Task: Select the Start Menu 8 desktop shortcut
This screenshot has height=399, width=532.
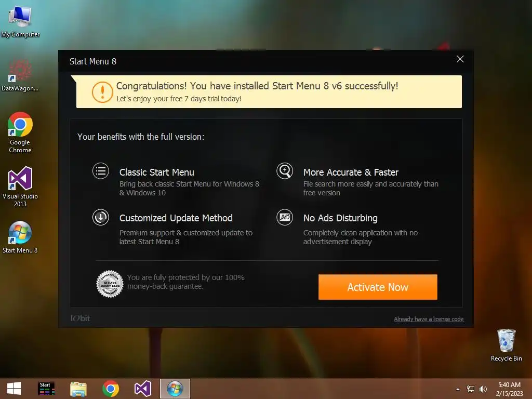Action: 20,237
